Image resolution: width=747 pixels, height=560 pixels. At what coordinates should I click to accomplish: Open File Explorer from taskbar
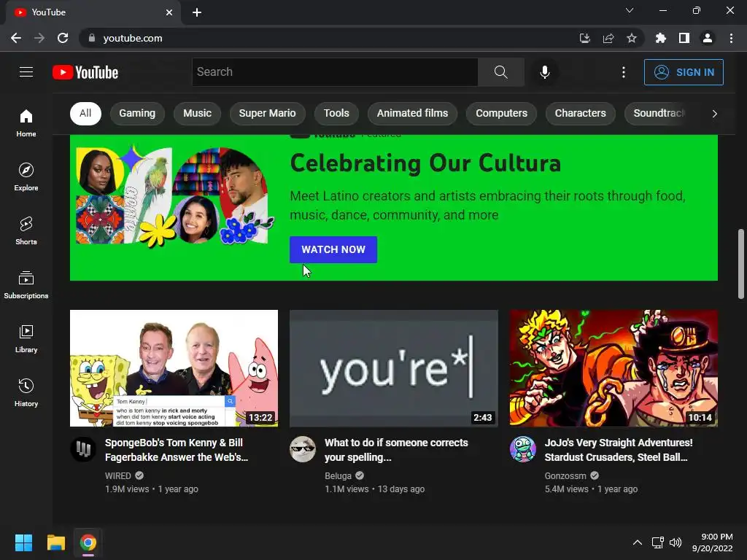(x=55, y=542)
